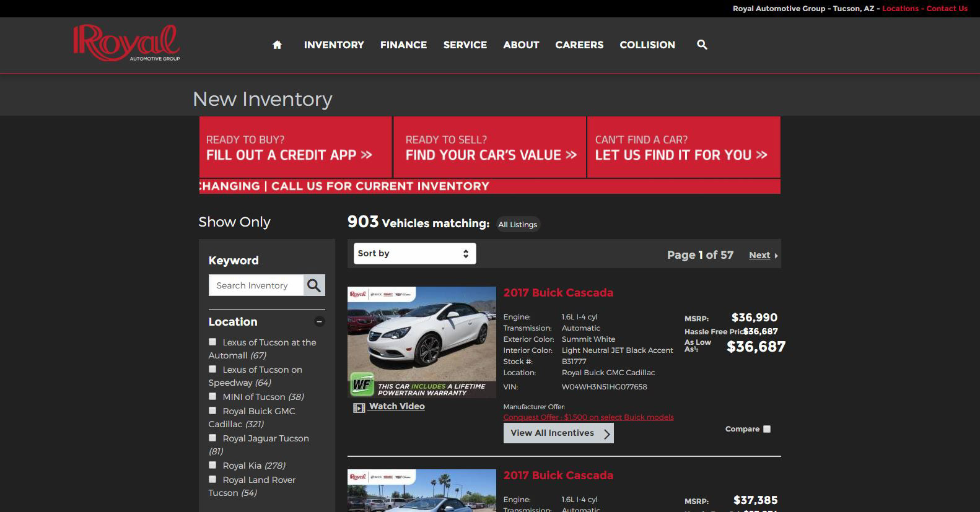Click the 903 Vehicles matching heading

tap(418, 222)
